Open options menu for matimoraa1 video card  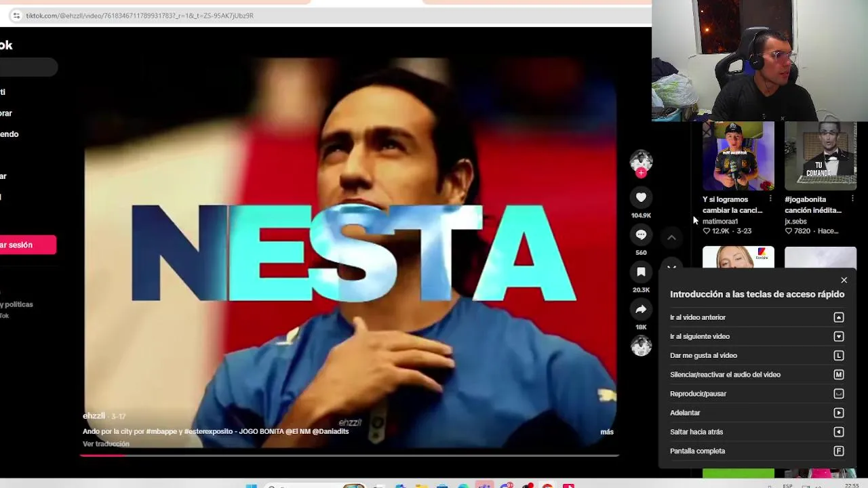pos(770,199)
